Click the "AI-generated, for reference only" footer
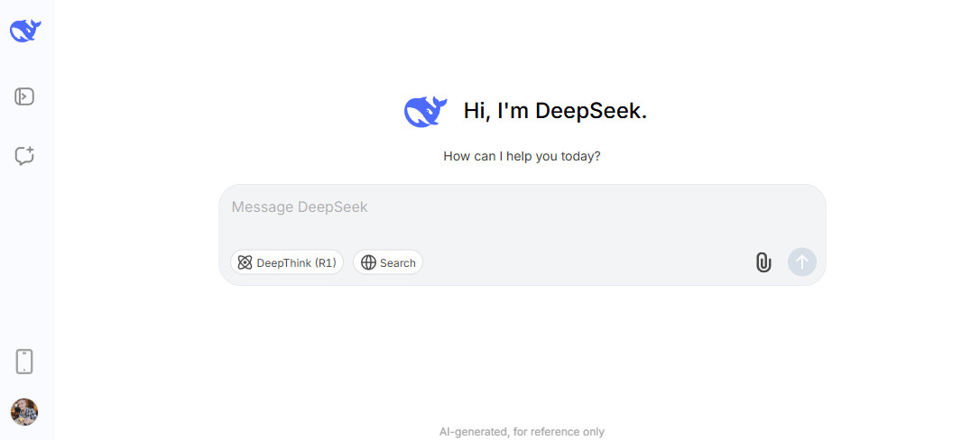980x440 pixels. point(522,432)
